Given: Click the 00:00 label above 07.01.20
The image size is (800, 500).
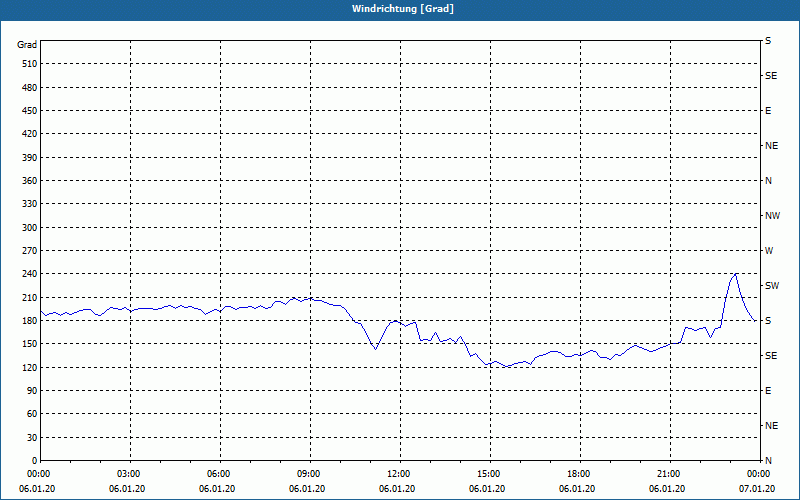Looking at the screenshot, I should (x=760, y=474).
